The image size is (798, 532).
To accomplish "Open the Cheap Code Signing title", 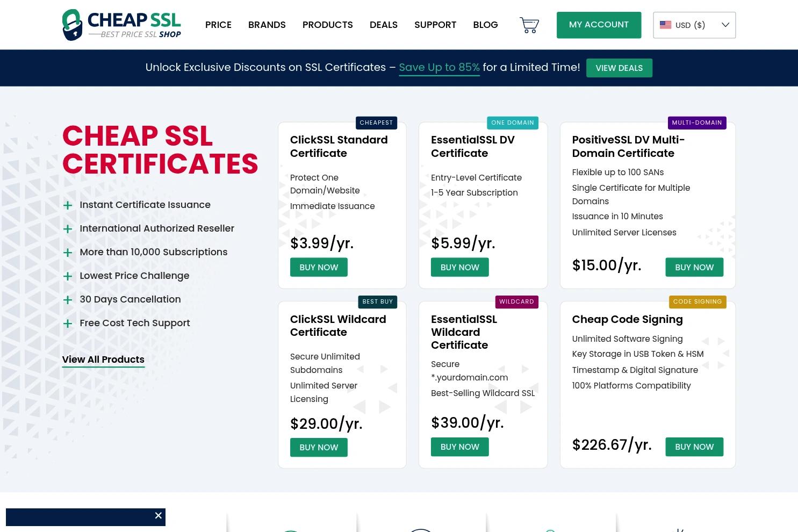I will 627,319.
